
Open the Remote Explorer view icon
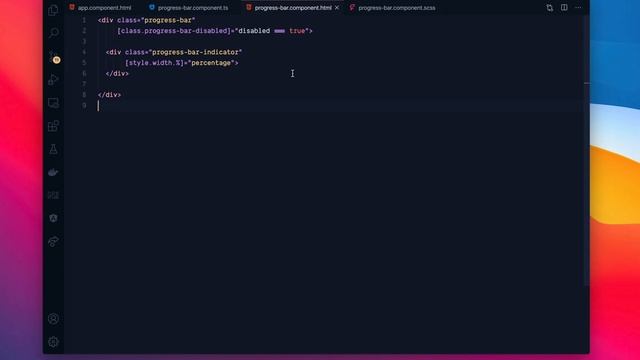pos(53,103)
